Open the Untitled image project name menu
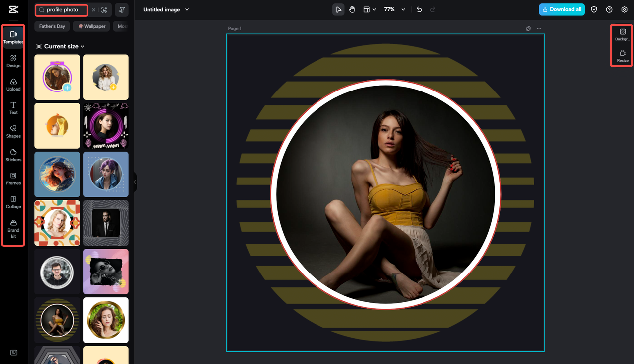The width and height of the screenshot is (634, 364). [x=166, y=9]
